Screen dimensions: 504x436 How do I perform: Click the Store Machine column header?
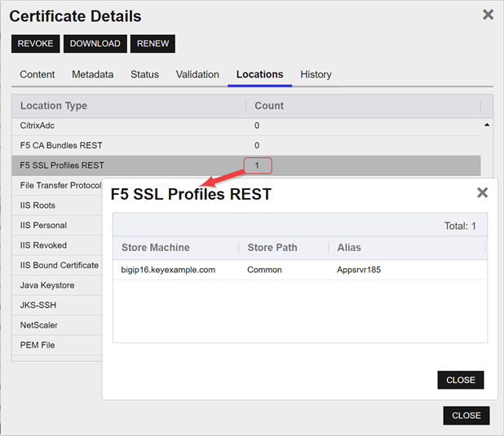coord(155,248)
